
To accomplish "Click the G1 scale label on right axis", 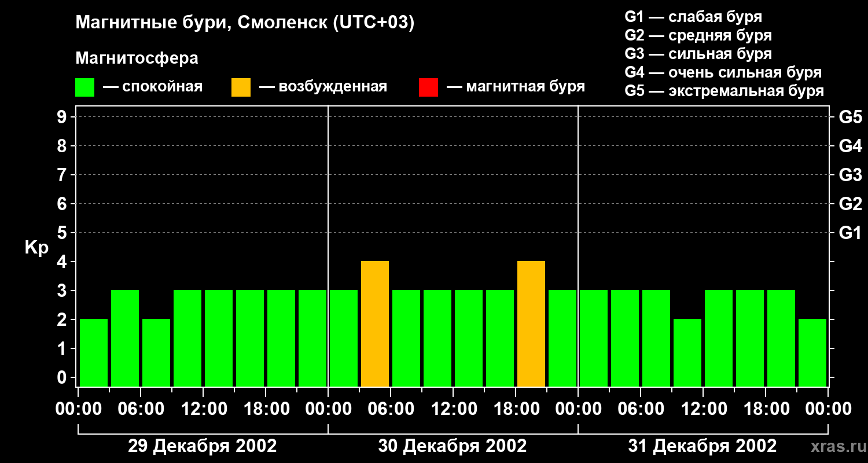I will point(851,233).
